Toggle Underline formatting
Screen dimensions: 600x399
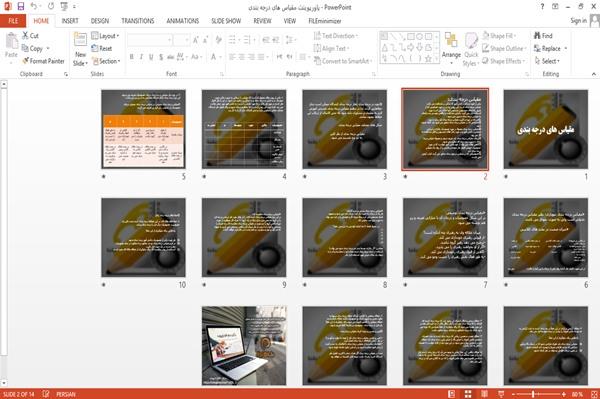pos(151,57)
